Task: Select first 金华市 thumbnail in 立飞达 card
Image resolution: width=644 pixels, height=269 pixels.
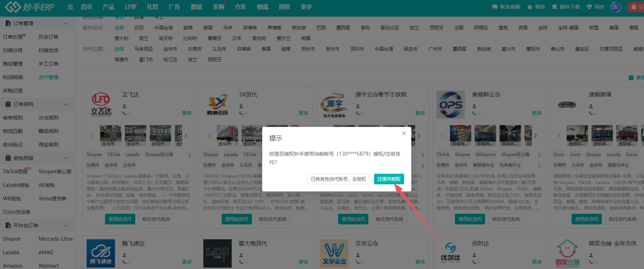Action: [x=110, y=136]
